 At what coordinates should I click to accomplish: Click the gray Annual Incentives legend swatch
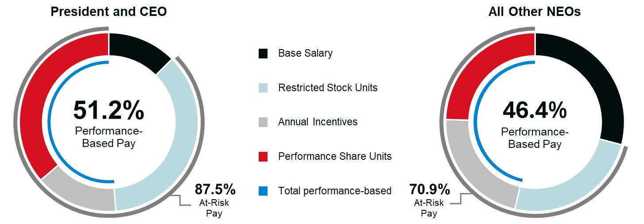(263, 122)
